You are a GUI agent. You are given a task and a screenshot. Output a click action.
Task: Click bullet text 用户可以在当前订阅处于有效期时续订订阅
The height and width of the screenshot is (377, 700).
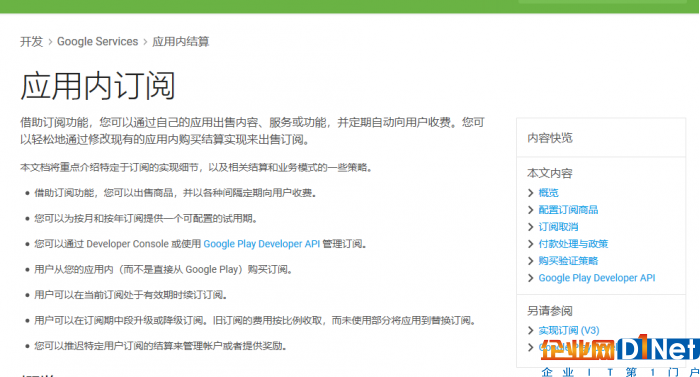tap(131, 295)
